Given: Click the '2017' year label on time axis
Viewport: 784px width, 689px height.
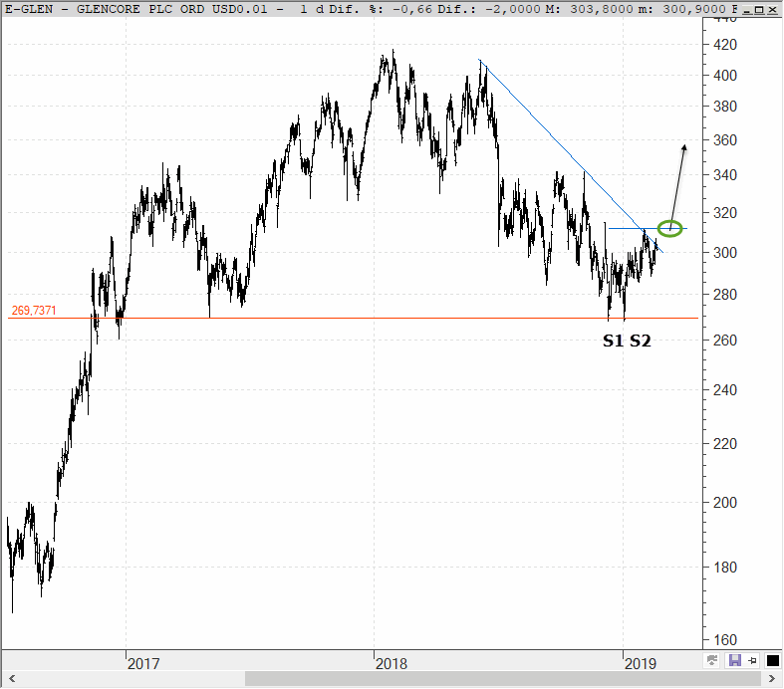Looking at the screenshot, I should pyautogui.click(x=143, y=663).
